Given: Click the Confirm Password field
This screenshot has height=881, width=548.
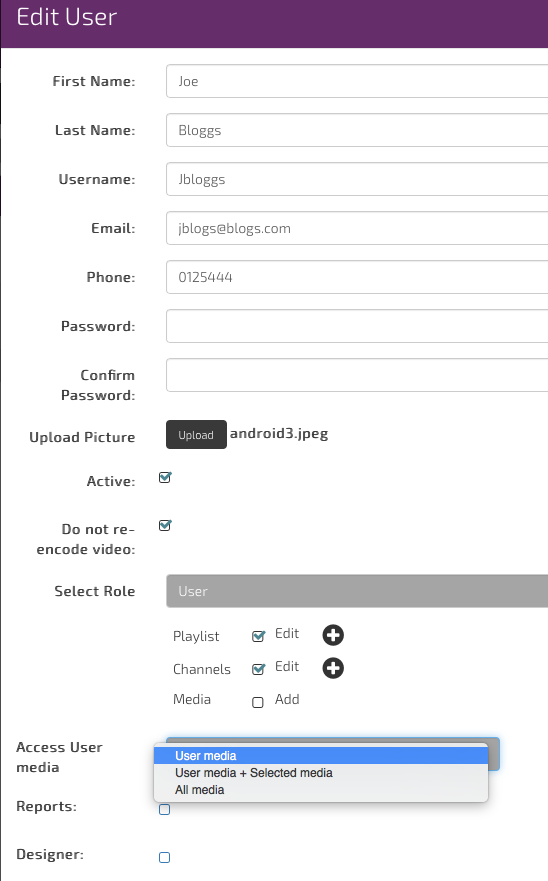Looking at the screenshot, I should click(x=357, y=375).
